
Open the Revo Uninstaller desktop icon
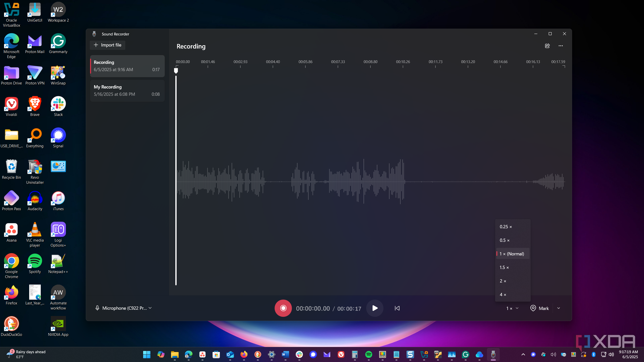[x=35, y=172]
